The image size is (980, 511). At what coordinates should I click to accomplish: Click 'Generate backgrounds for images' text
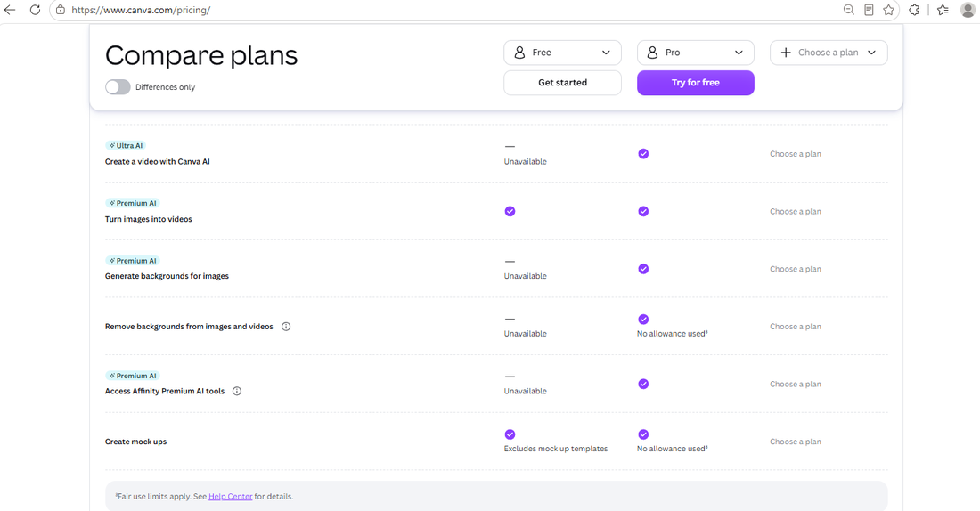[x=167, y=276]
